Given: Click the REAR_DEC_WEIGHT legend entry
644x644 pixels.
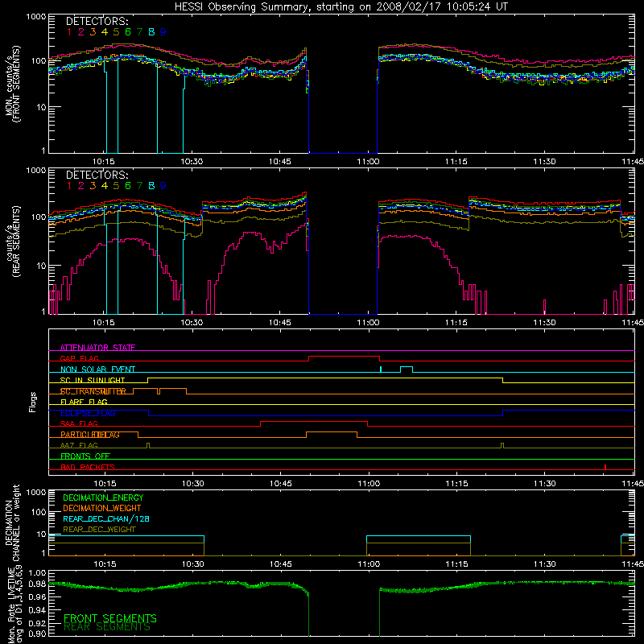Looking at the screenshot, I should 99,530.
